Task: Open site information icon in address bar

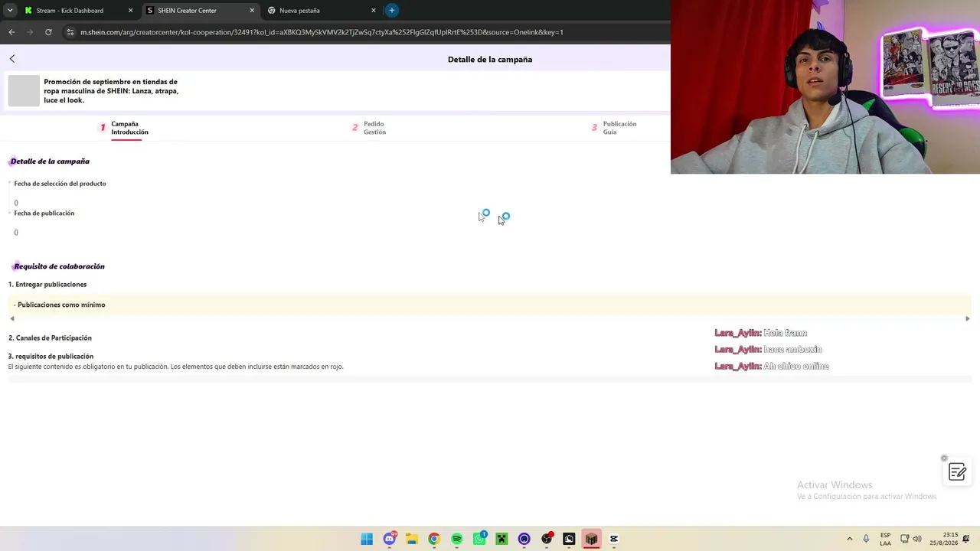Action: pos(70,32)
